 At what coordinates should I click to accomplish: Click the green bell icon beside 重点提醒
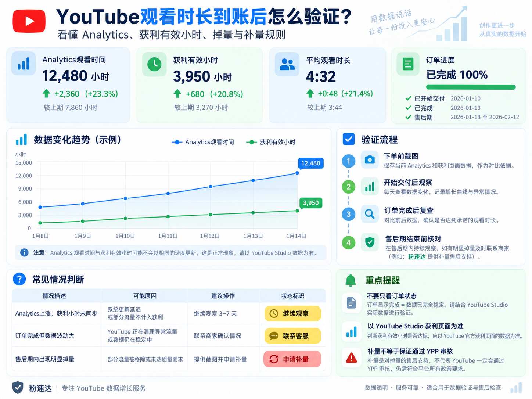click(x=351, y=280)
